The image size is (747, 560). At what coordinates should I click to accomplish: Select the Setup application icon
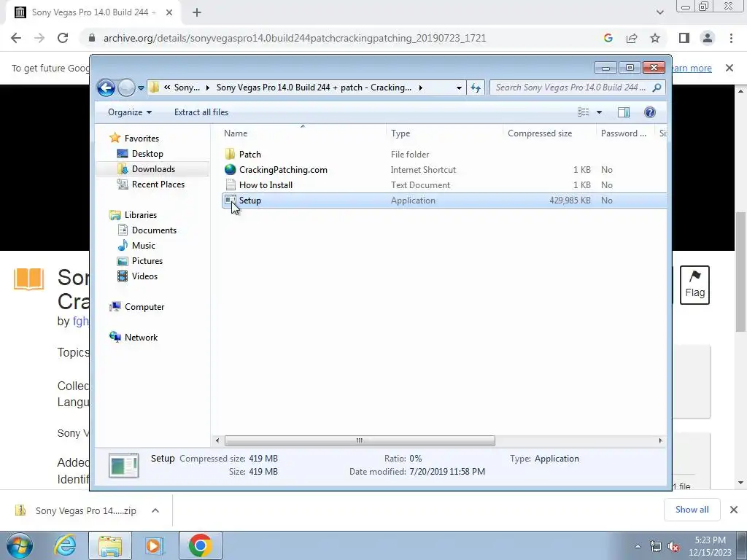click(230, 200)
